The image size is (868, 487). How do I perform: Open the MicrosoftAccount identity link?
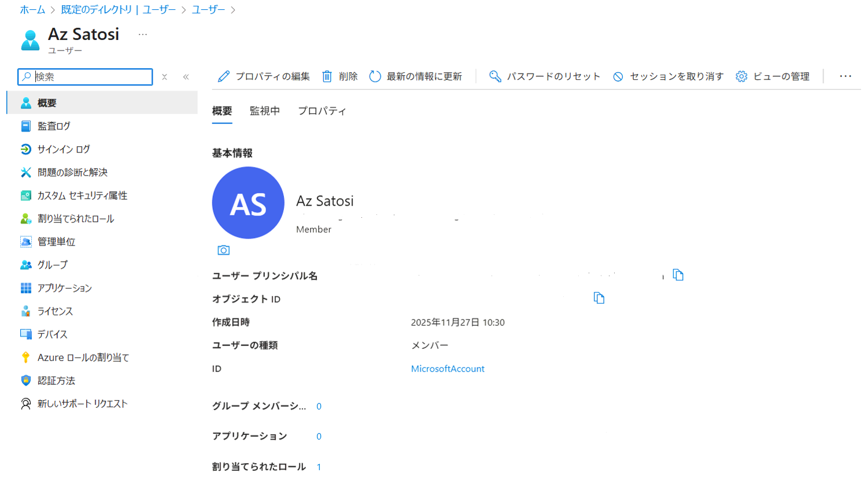point(447,369)
